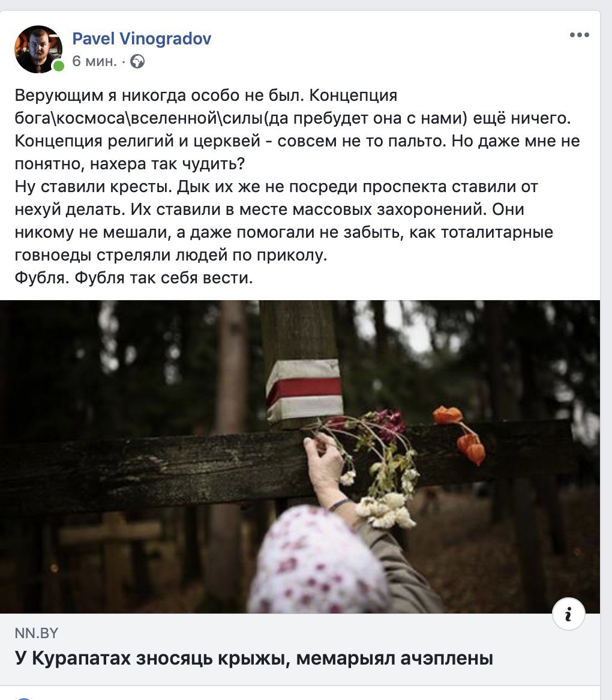This screenshot has height=700, width=612.
Task: Open the post via the "6 мин." timestamp
Action: point(95,61)
